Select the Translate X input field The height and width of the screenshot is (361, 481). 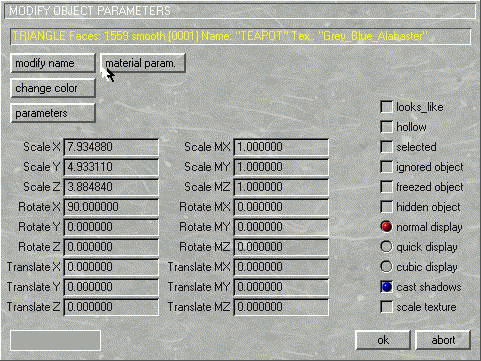point(111,267)
